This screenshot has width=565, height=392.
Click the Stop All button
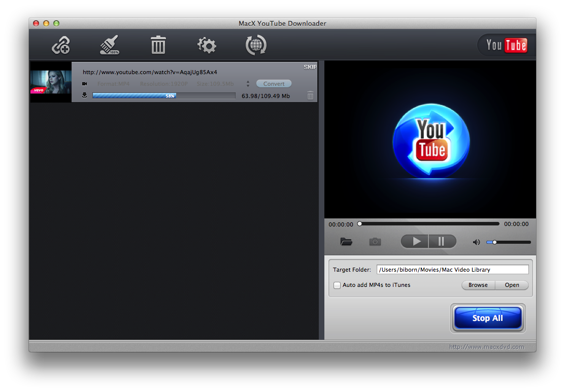(488, 318)
